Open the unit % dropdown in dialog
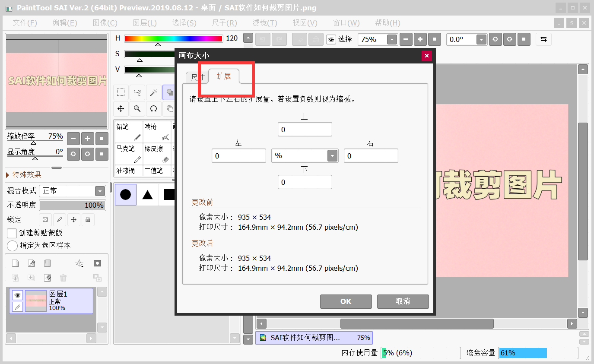 [x=332, y=156]
